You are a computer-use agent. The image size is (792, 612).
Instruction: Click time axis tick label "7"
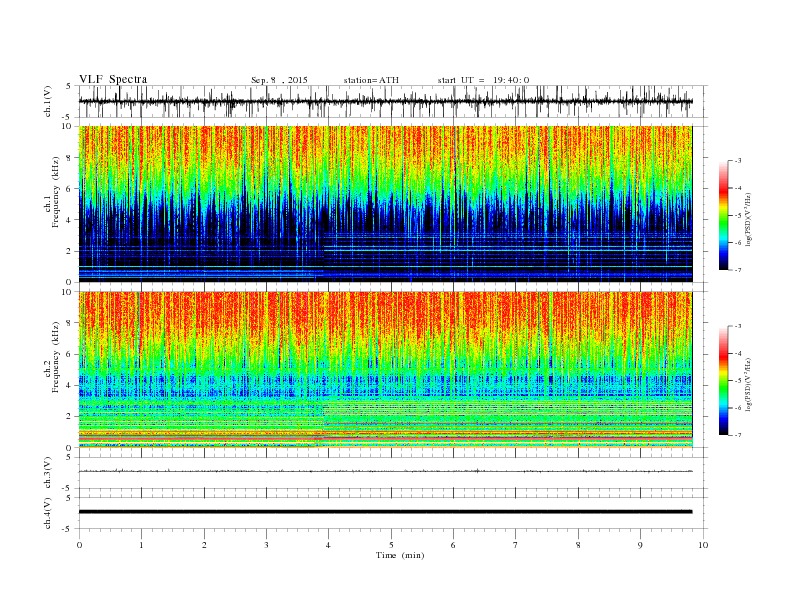(x=516, y=545)
